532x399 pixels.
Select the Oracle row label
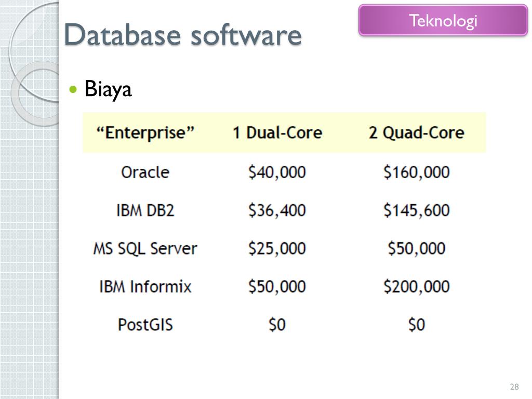145,172
